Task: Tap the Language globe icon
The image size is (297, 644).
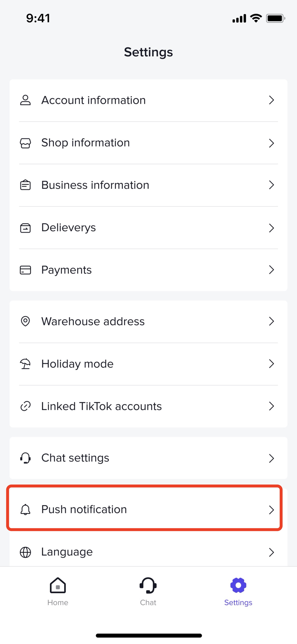Action: click(x=25, y=552)
